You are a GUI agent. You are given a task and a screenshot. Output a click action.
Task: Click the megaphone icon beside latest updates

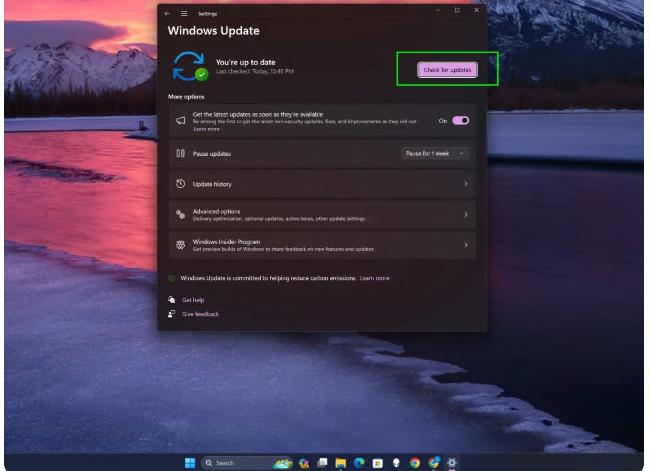[x=181, y=120]
